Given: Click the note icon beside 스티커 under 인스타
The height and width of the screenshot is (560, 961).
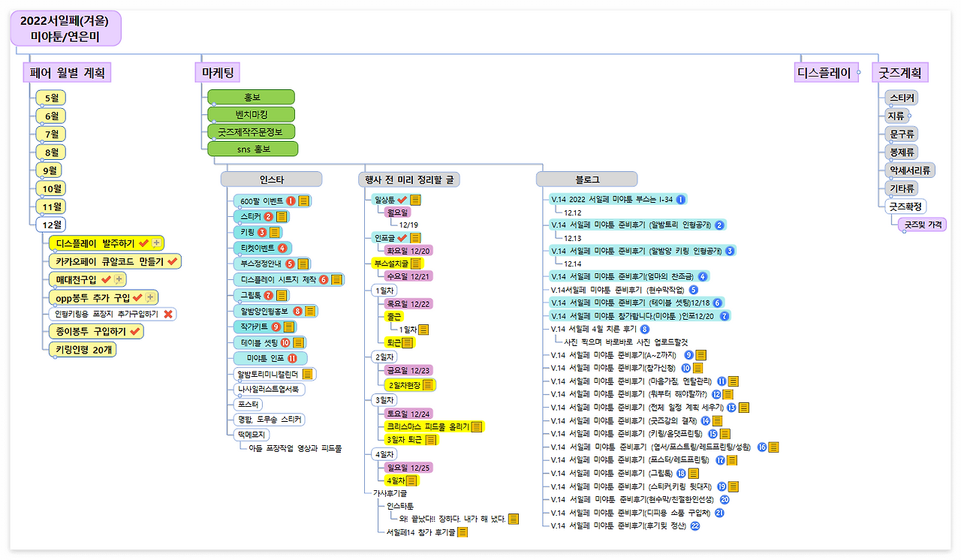Looking at the screenshot, I should click(282, 216).
